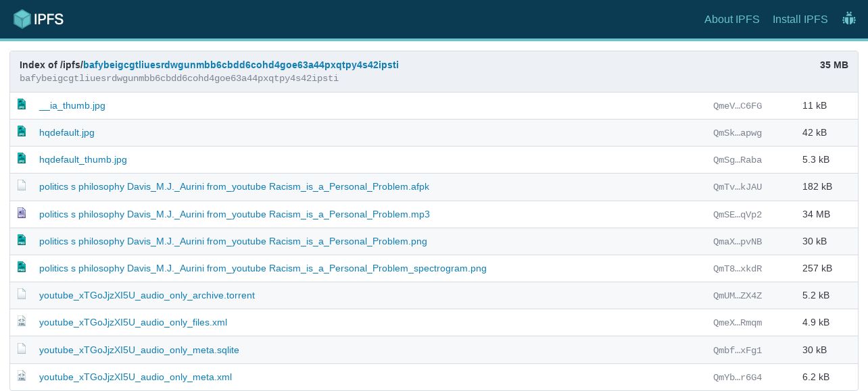
Task: Click the 35 MB total size text
Action: (834, 65)
